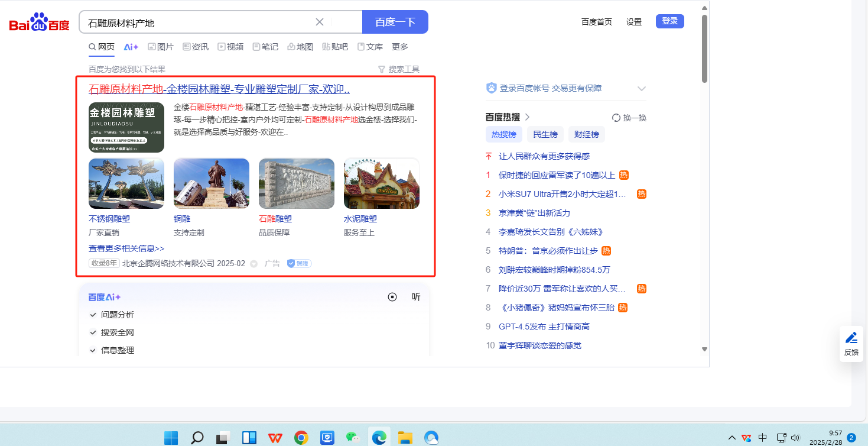Click the Baidu logo
This screenshot has height=446, width=868.
click(x=39, y=22)
